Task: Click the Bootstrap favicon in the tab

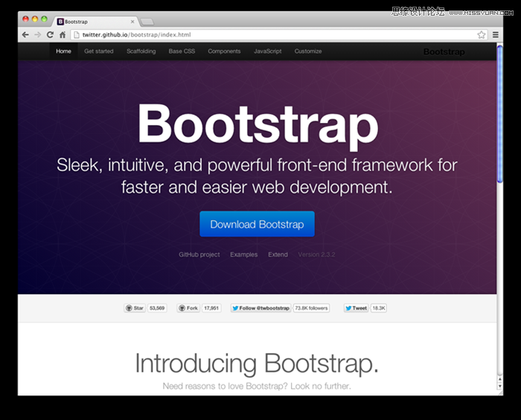Action: [x=60, y=22]
